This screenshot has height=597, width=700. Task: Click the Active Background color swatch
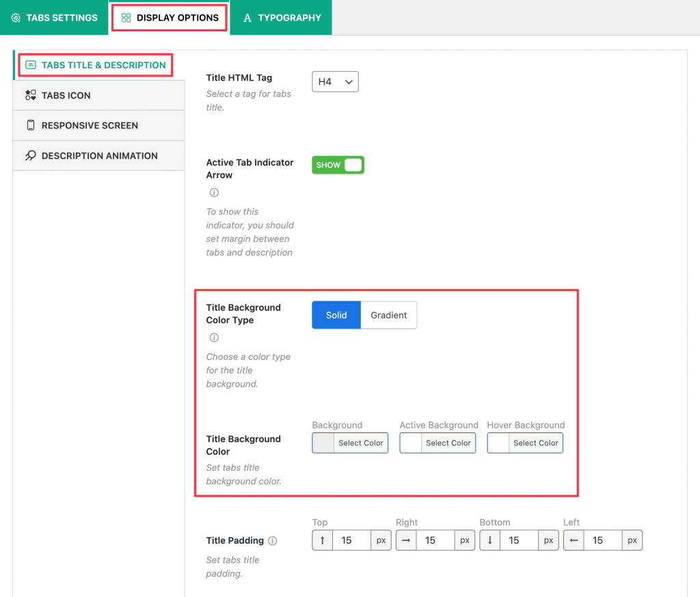[x=411, y=443]
